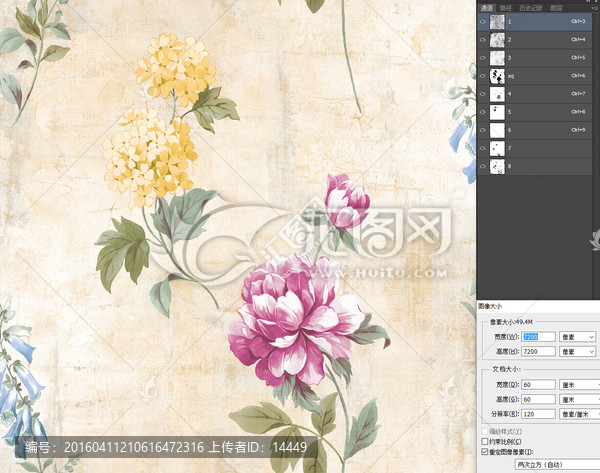Click the 分辨率(R) resolution field
The height and width of the screenshot is (473, 600).
tap(538, 414)
